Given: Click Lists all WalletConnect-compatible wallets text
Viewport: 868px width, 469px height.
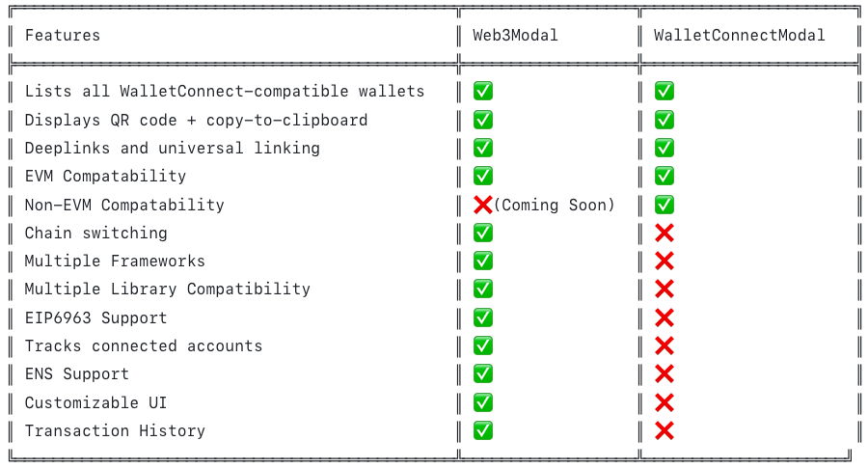Looking at the screenshot, I should click(225, 92).
